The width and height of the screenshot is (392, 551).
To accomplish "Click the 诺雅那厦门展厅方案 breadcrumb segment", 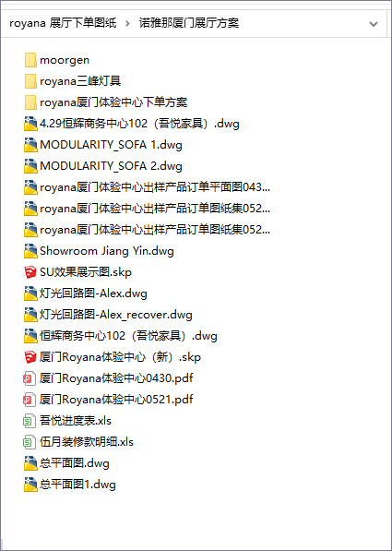I will (x=189, y=23).
